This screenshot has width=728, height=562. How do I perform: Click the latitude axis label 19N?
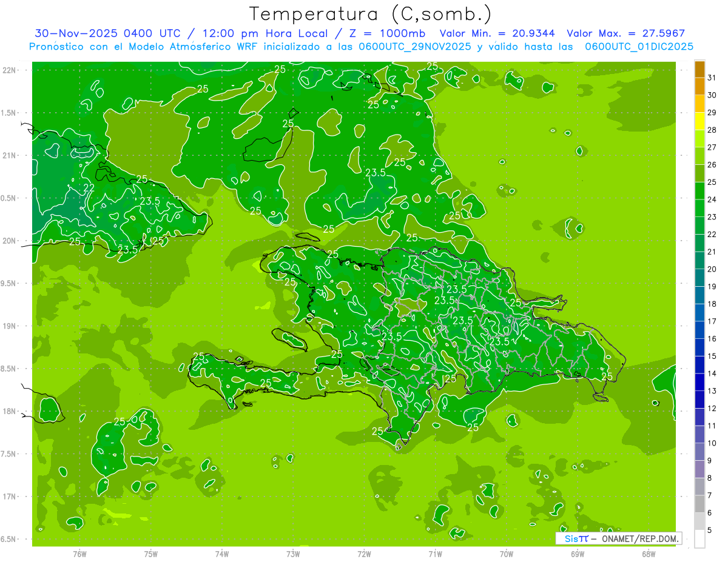(x=9, y=326)
